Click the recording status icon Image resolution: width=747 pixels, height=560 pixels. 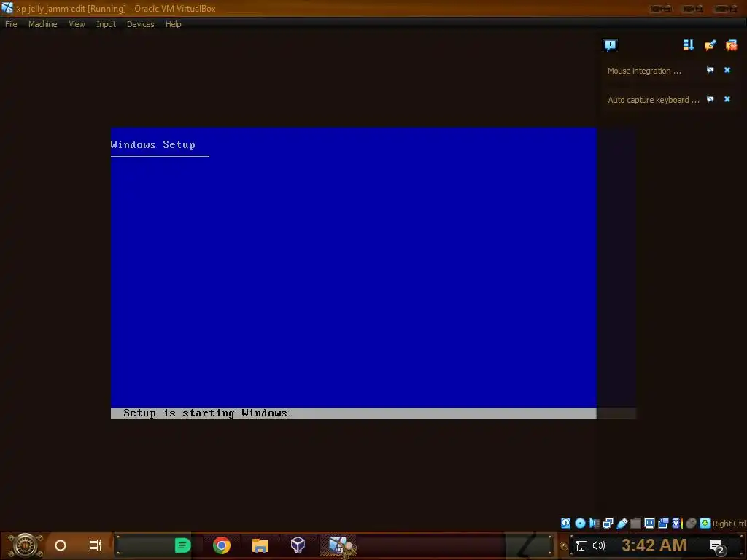(x=663, y=524)
